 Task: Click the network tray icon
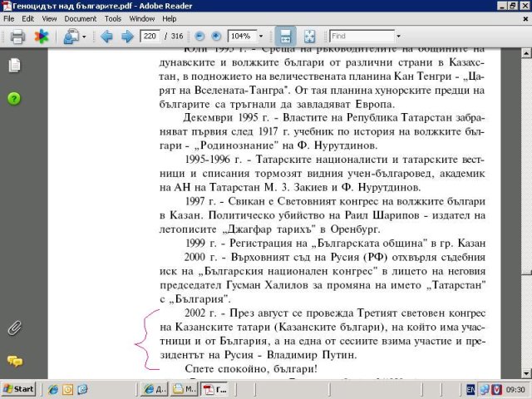pyautogui.click(x=484, y=390)
